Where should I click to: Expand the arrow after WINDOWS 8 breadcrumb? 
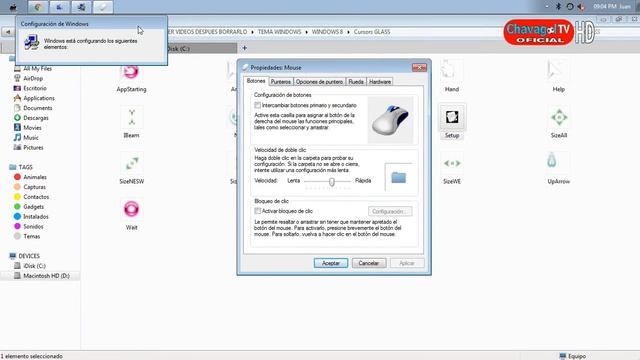tap(348, 32)
